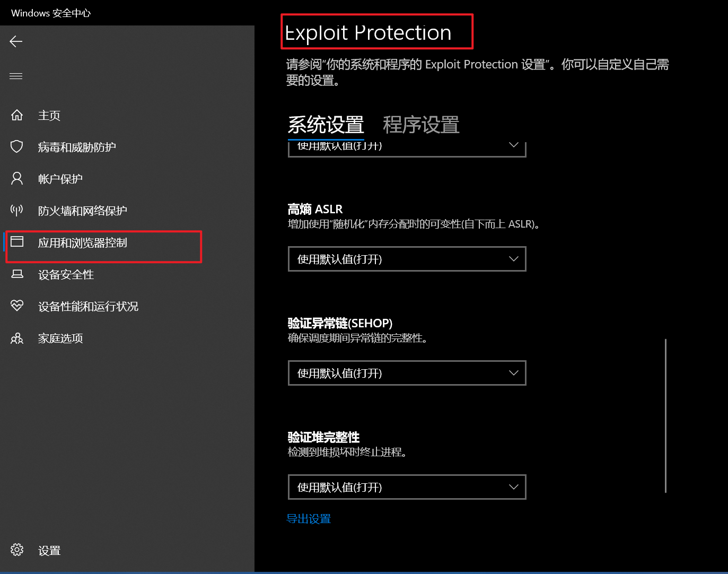Click the window icon for 应用和浏览器控制
This screenshot has height=574, width=728.
tap(17, 242)
